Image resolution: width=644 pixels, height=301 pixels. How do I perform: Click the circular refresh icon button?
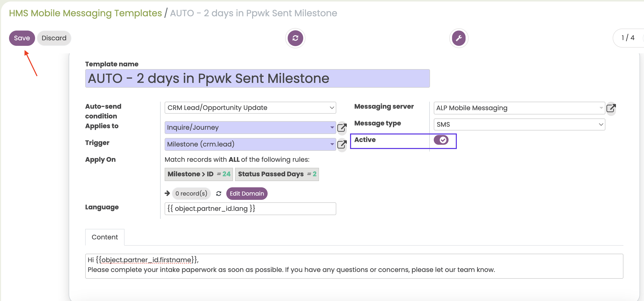click(295, 38)
